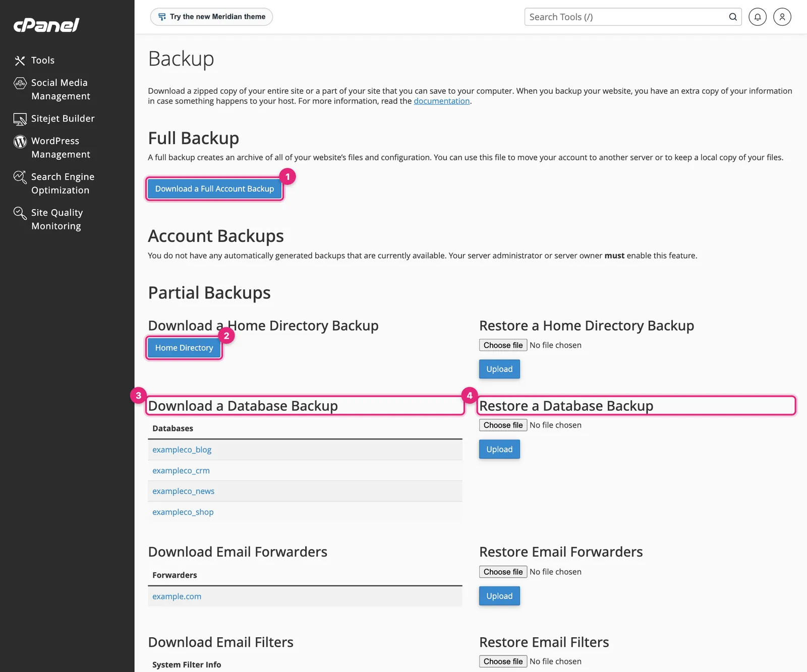The height and width of the screenshot is (672, 807).
Task: Choose file for Home Directory restore
Action: [x=503, y=345]
